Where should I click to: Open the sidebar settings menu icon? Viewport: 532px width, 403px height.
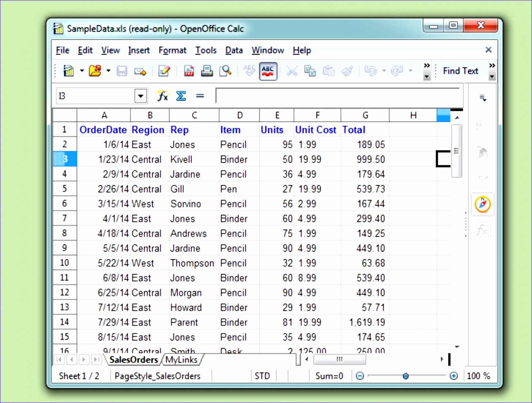click(483, 98)
